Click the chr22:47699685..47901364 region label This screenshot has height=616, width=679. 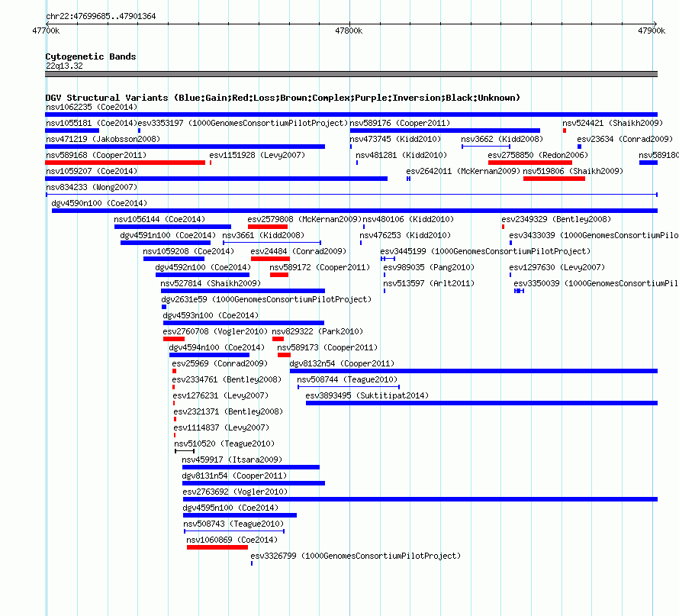pos(101,16)
